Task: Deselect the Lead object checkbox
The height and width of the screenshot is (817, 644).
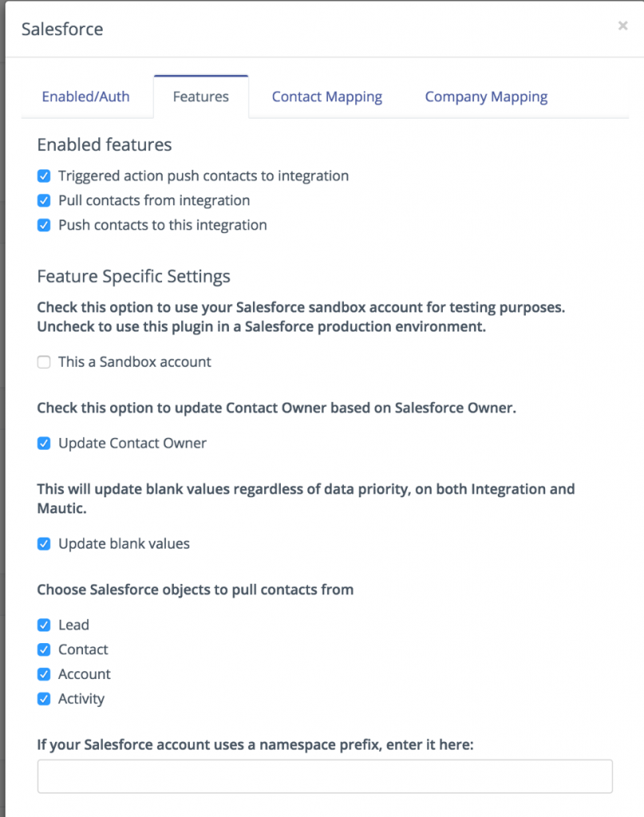Action: tap(44, 626)
